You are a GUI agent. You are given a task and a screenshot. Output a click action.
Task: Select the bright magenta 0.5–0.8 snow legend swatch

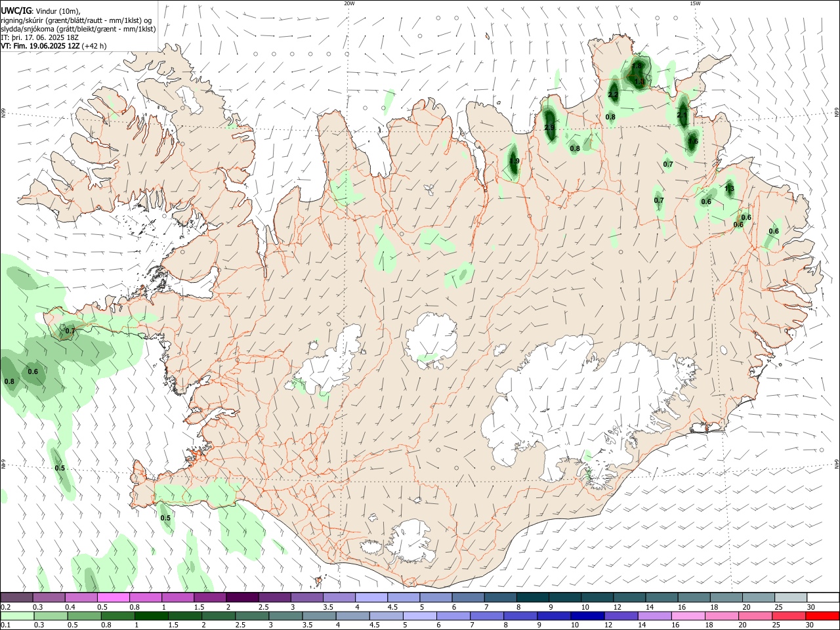point(113,598)
